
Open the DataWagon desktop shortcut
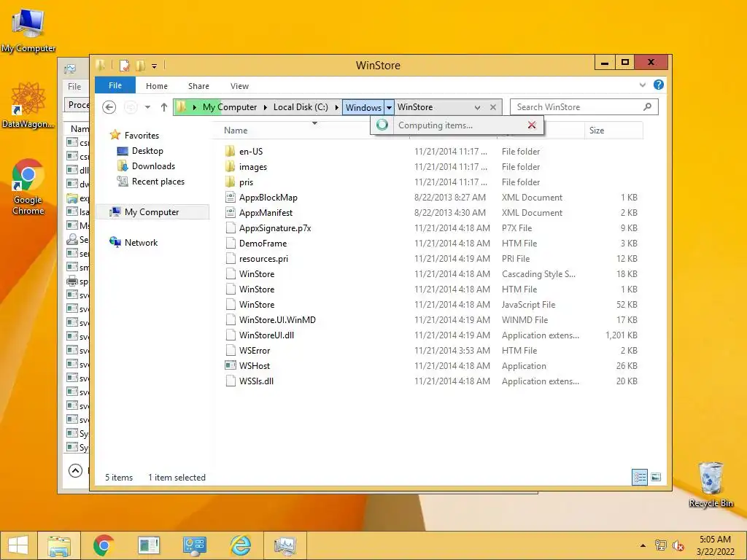tap(28, 104)
